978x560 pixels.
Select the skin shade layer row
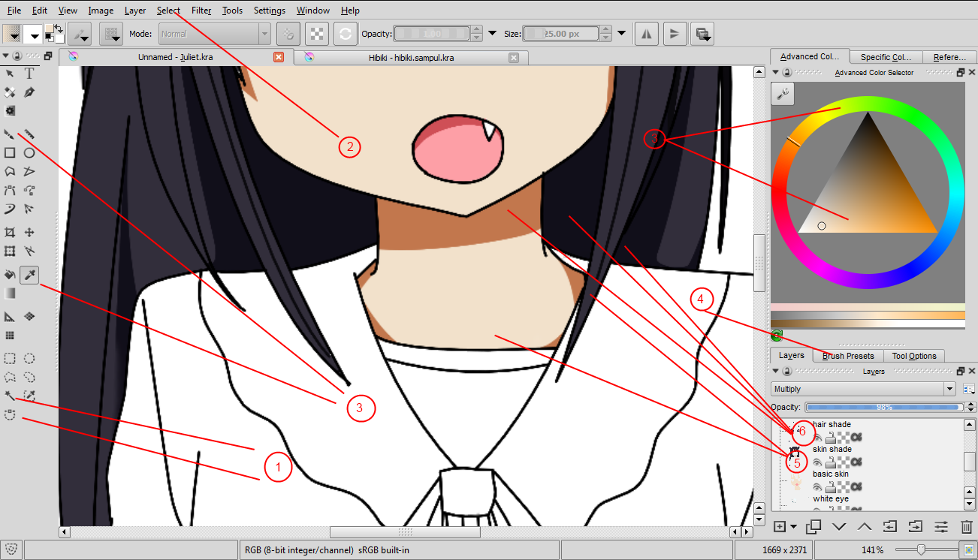868,456
